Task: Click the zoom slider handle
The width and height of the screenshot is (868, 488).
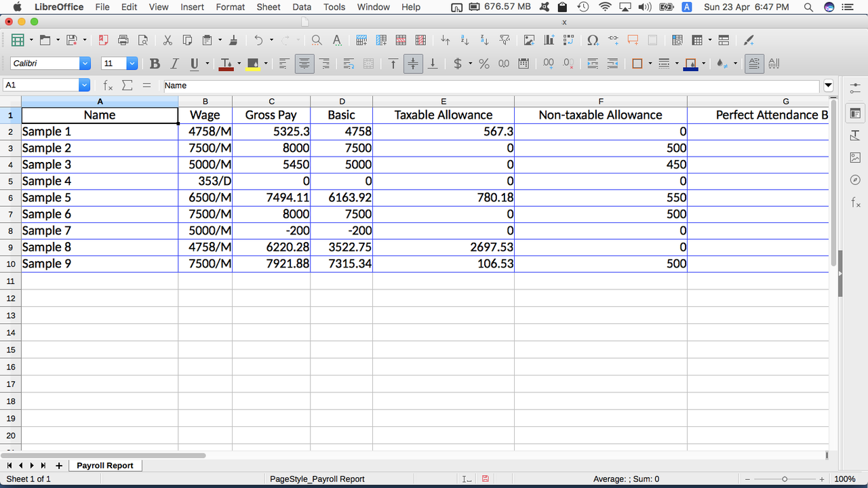Action: click(x=785, y=479)
